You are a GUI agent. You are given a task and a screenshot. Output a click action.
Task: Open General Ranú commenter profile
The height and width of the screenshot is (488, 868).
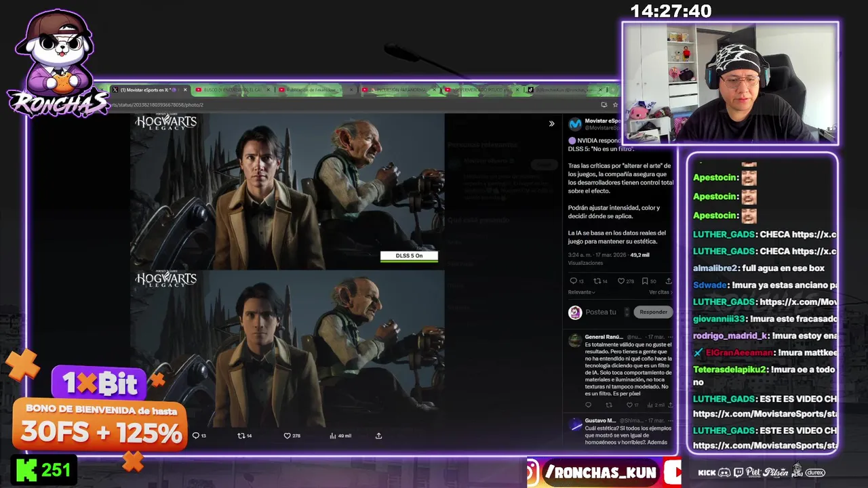(604, 337)
